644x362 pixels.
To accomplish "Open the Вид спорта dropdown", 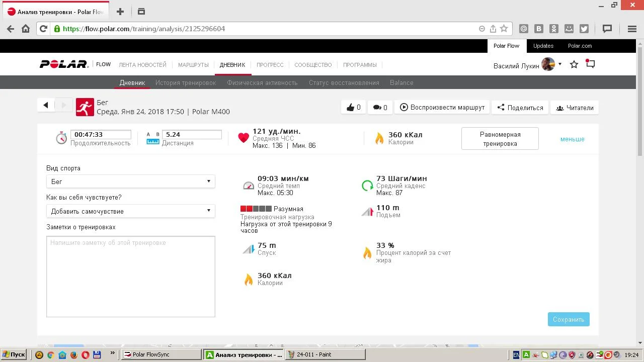I will (130, 182).
